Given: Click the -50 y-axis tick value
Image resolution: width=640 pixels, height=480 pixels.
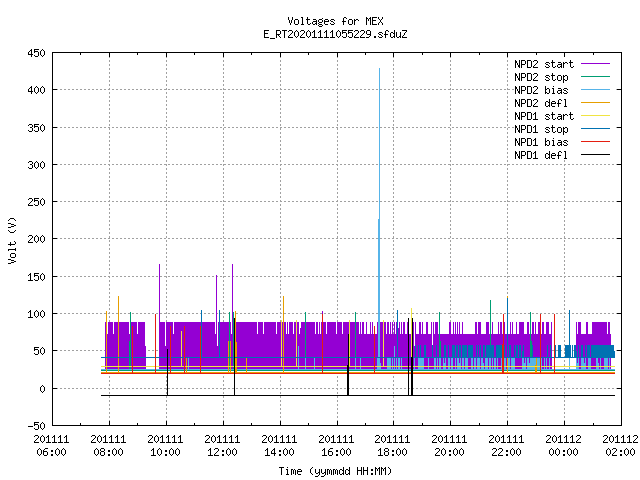Looking at the screenshot, I should point(36,426).
